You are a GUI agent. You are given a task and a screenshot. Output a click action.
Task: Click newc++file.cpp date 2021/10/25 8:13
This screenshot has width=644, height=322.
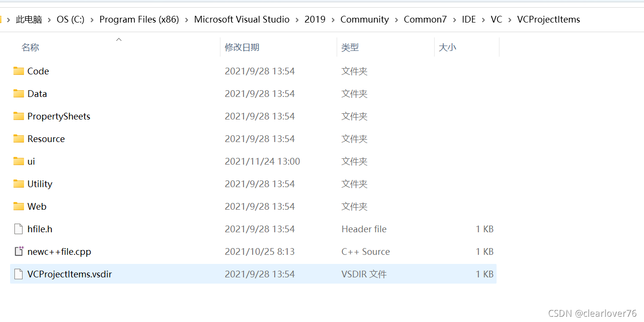click(x=260, y=251)
